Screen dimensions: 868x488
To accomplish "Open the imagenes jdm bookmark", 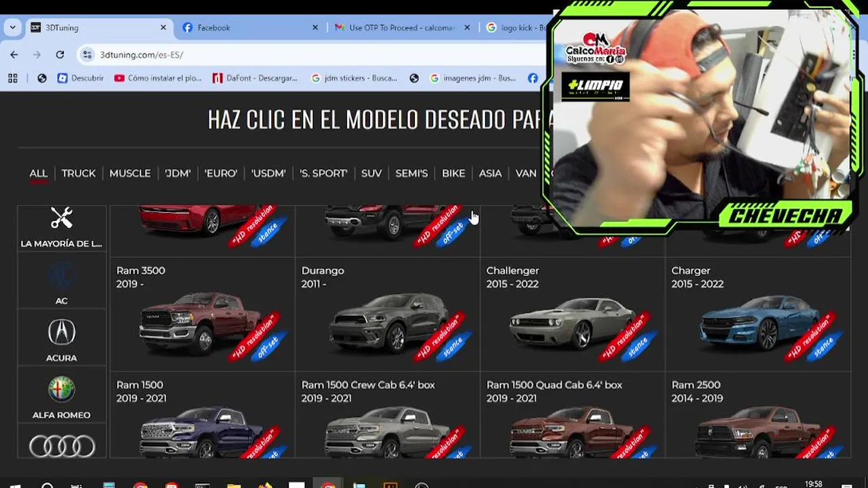I will [473, 78].
